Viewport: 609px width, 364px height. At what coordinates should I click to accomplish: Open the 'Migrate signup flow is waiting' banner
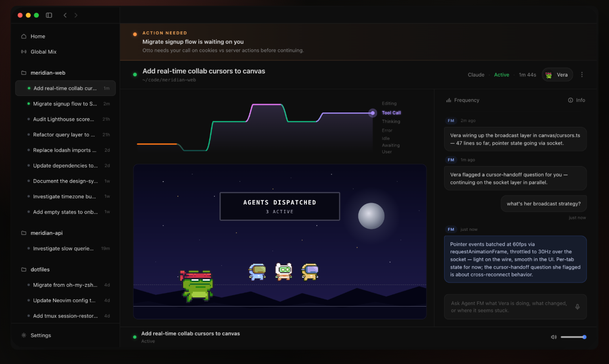pyautogui.click(x=359, y=42)
